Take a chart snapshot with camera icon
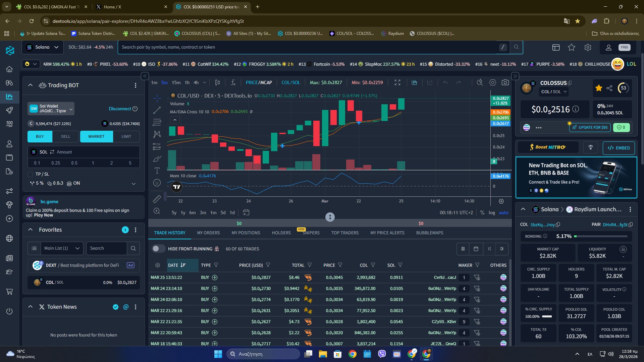 tap(505, 82)
